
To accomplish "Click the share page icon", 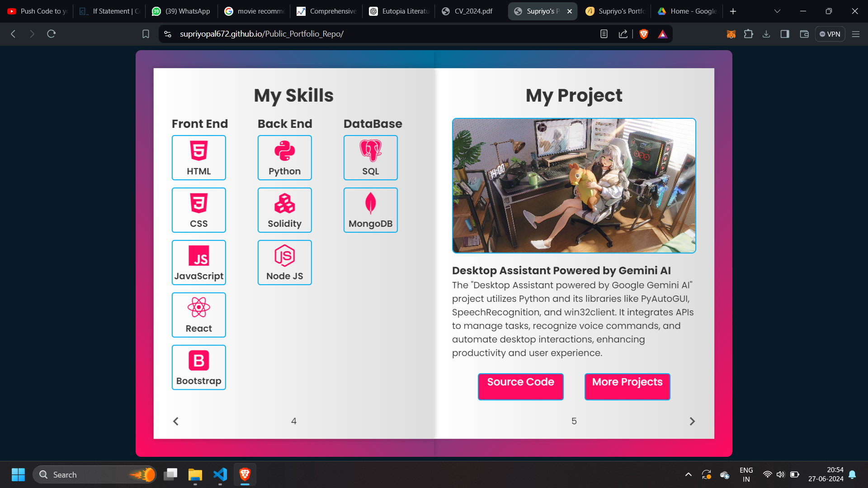I will pos(623,34).
